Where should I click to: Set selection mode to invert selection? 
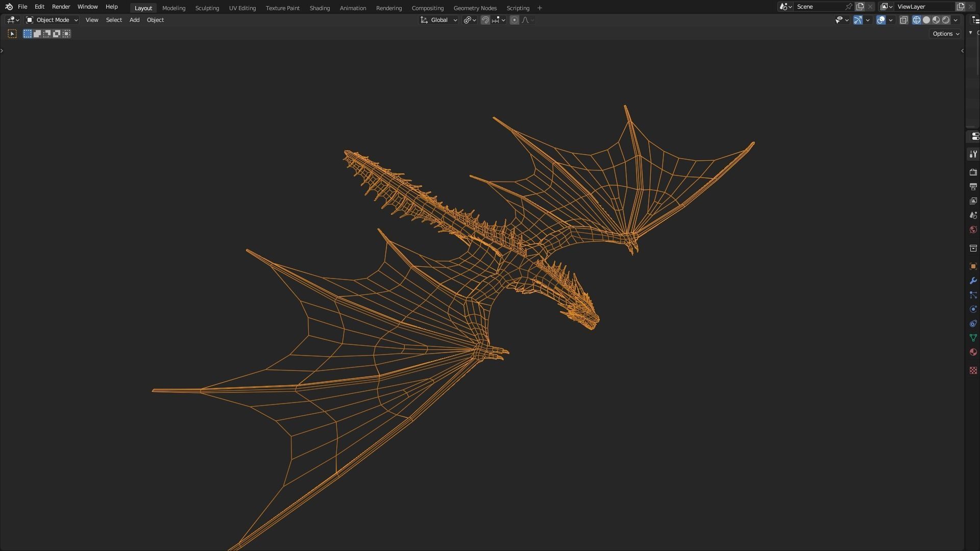(x=57, y=34)
